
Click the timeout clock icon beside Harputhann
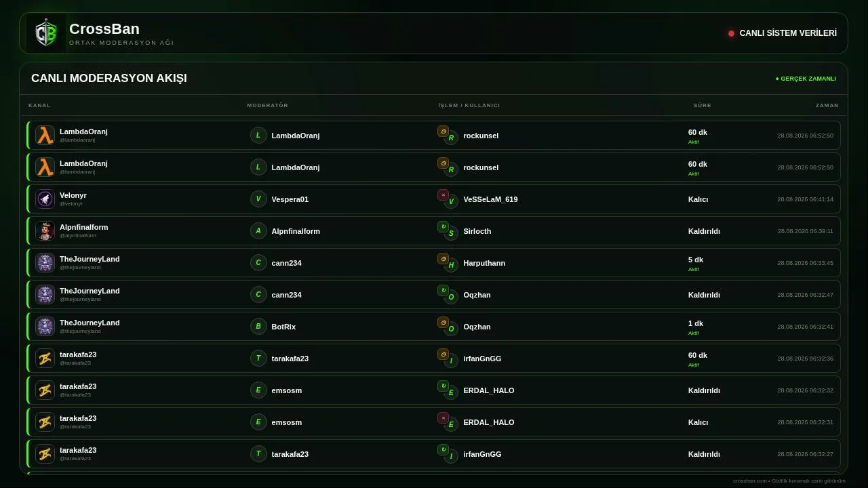pos(443,258)
